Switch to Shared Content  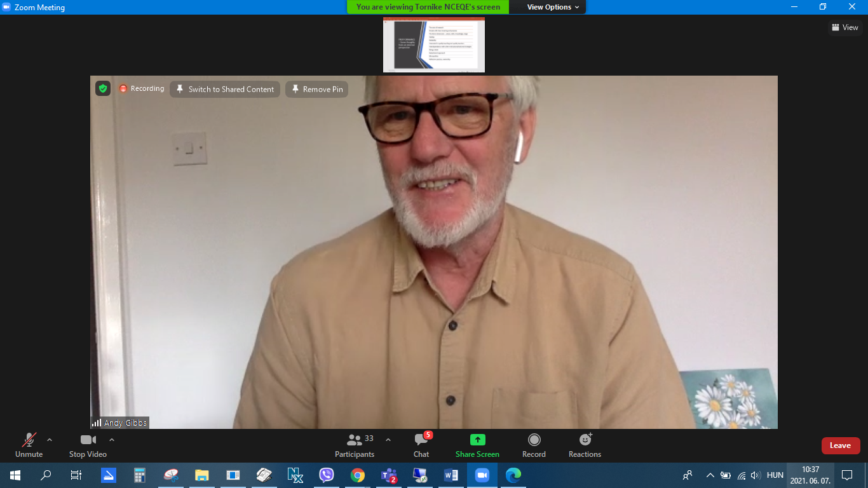(x=225, y=89)
